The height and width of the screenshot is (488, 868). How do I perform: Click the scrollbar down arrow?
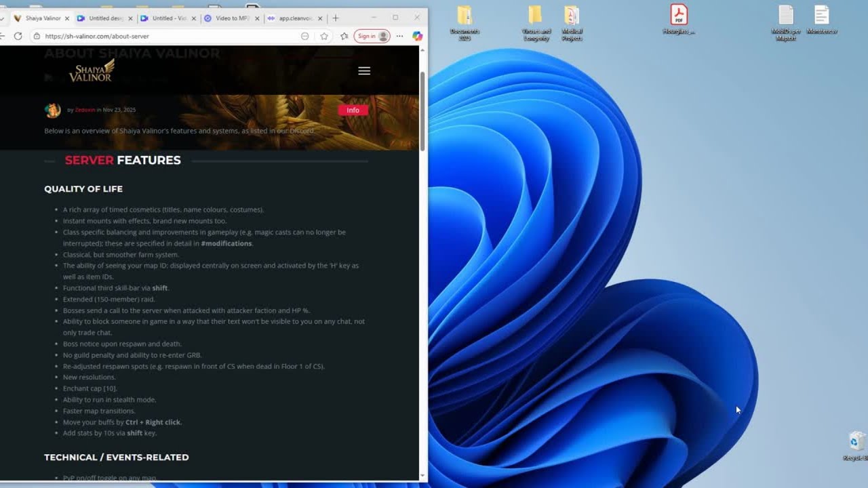point(423,476)
